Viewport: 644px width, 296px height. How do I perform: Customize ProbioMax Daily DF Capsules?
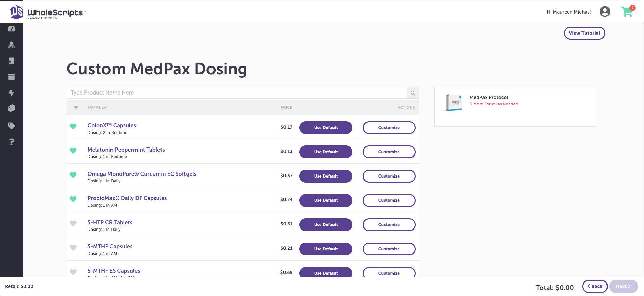(389, 200)
